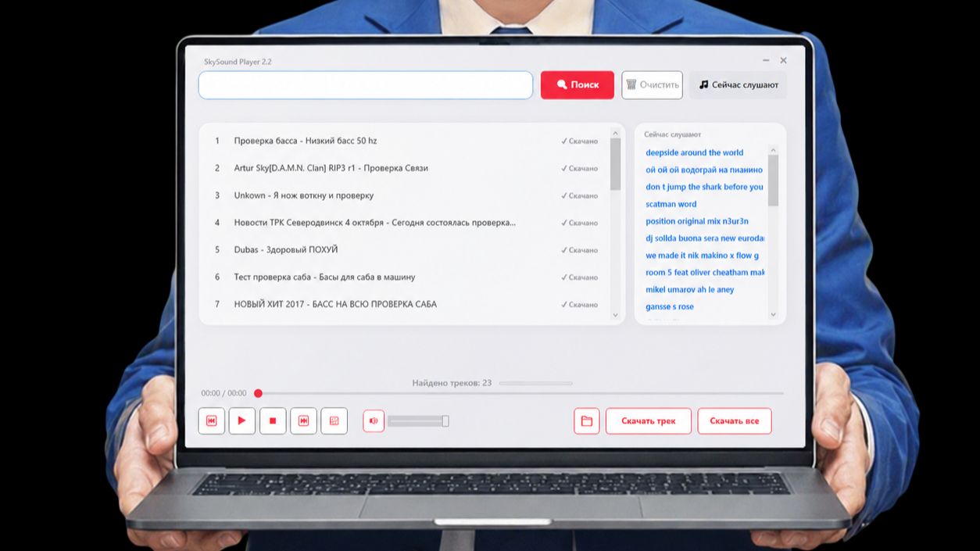Screen dimensions: 980x551
Task: Mute audio with the speaker icon
Action: point(374,420)
